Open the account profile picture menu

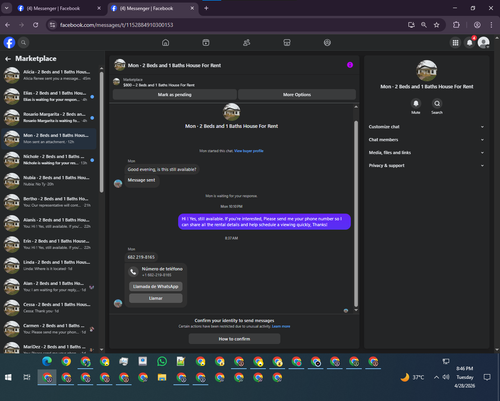coord(484,43)
